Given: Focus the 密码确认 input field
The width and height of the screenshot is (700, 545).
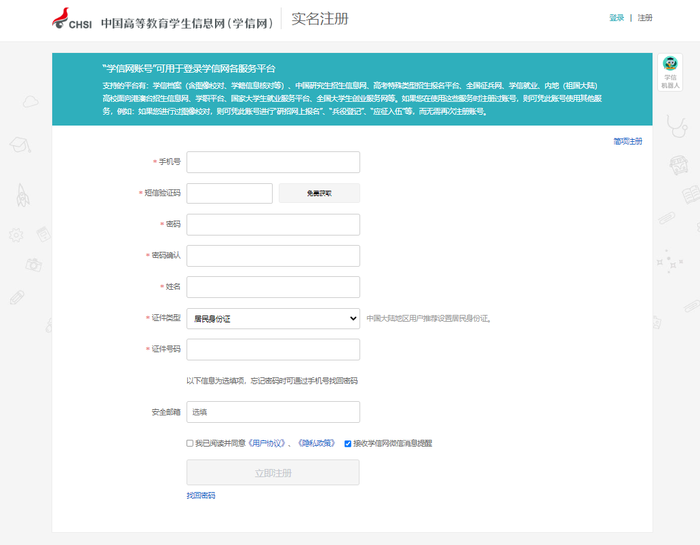Looking at the screenshot, I should click(x=273, y=256).
